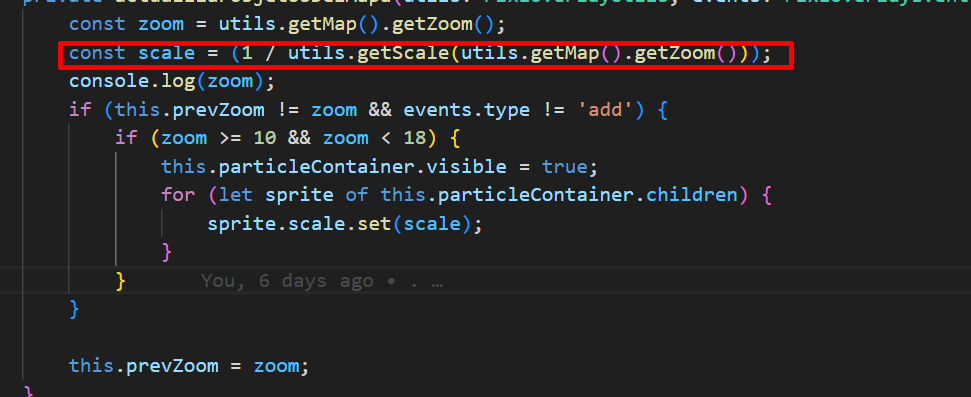971x397 pixels.
Task: Click the log method after console
Action: point(178,82)
